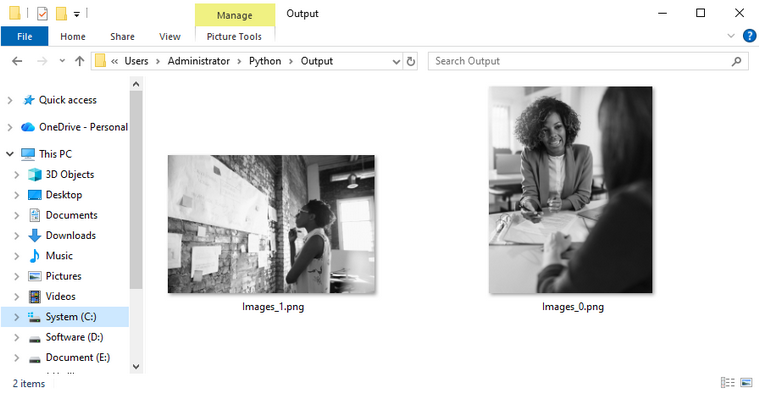760x394 pixels.
Task: Open Downloads in navigation pane
Action: point(71,236)
